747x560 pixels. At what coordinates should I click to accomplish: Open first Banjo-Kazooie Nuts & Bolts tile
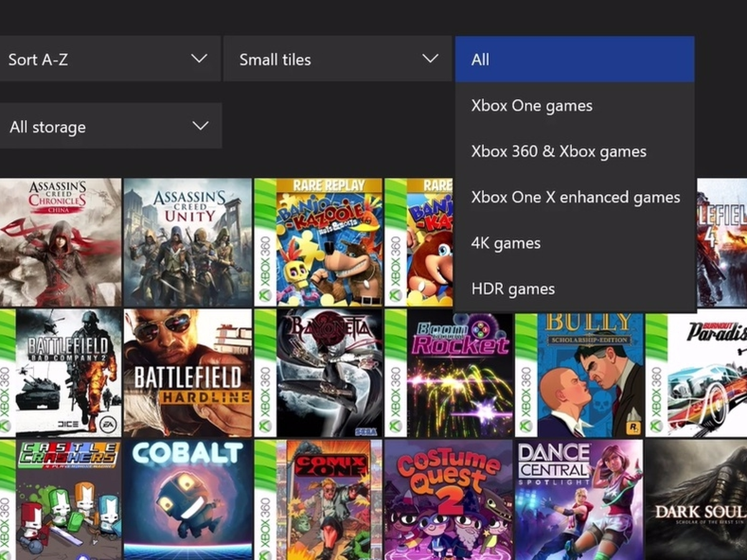click(318, 243)
